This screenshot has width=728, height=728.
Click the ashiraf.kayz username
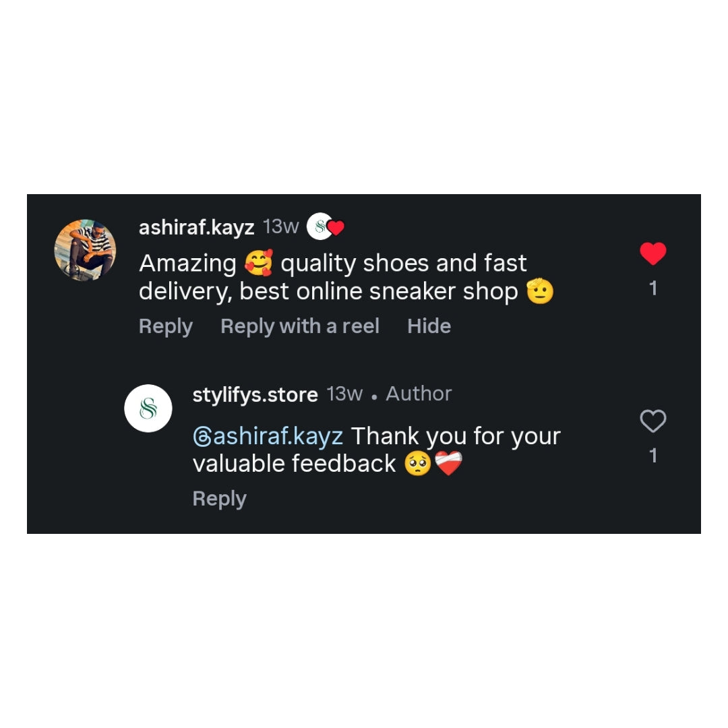coord(196,228)
